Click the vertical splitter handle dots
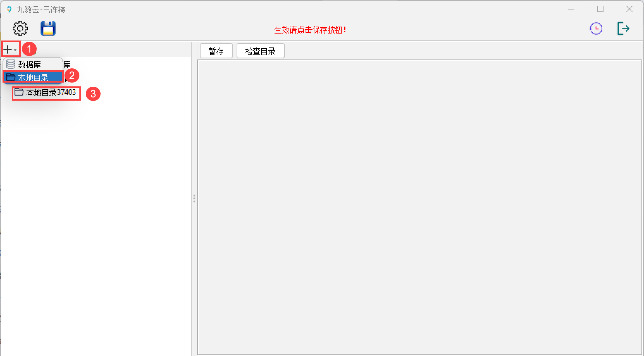Image resolution: width=644 pixels, height=356 pixels. pyautogui.click(x=194, y=198)
